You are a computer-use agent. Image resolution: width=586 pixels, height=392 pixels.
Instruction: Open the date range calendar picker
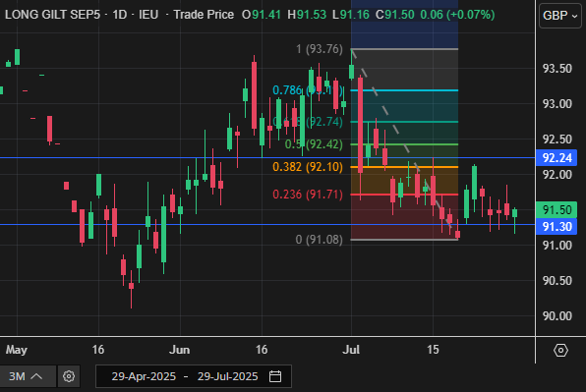pyautogui.click(x=275, y=376)
